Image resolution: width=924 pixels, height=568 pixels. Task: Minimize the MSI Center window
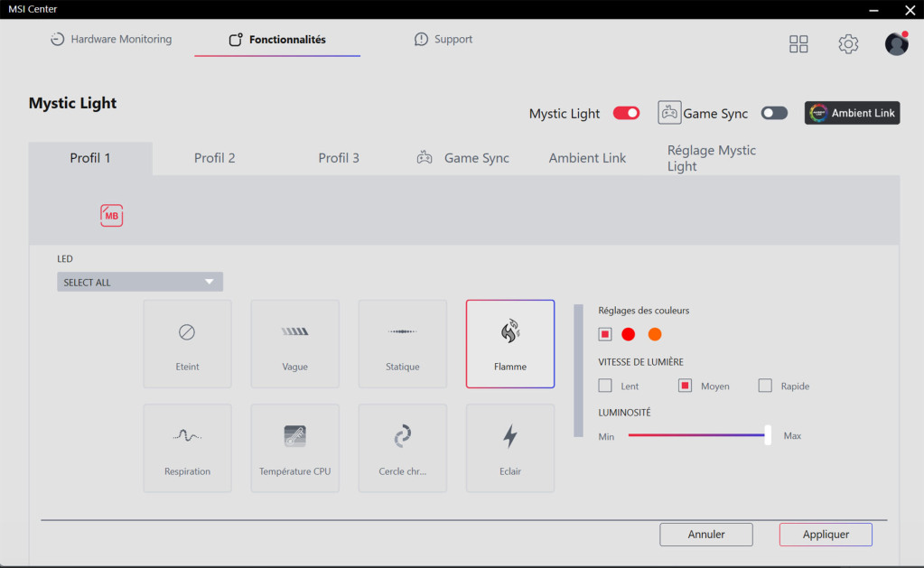(874, 10)
